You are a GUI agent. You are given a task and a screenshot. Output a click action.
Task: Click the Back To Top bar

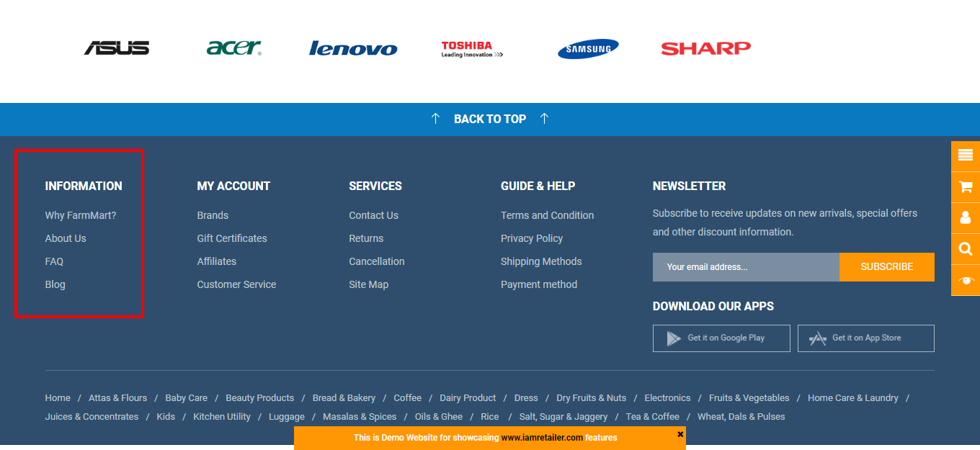point(490,119)
